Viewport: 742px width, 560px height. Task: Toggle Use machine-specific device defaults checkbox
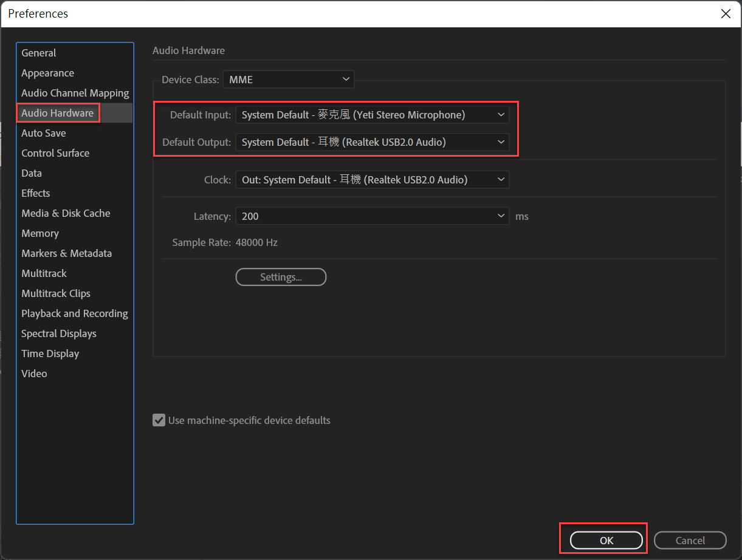[x=159, y=420]
